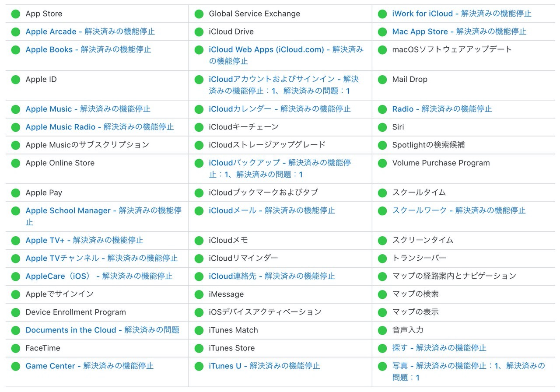Open the iWork for iCloud outage link
This screenshot has height=392, width=560.
point(462,14)
